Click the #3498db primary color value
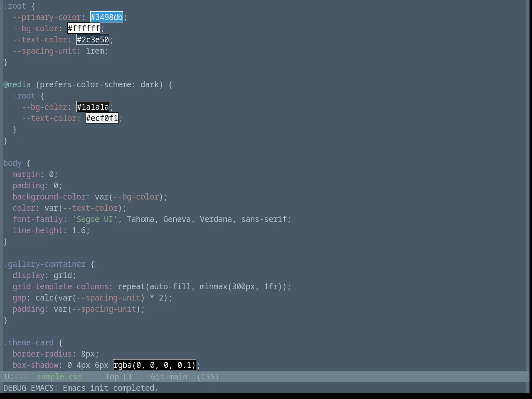Image resolution: width=532 pixels, height=399 pixels. click(x=106, y=17)
